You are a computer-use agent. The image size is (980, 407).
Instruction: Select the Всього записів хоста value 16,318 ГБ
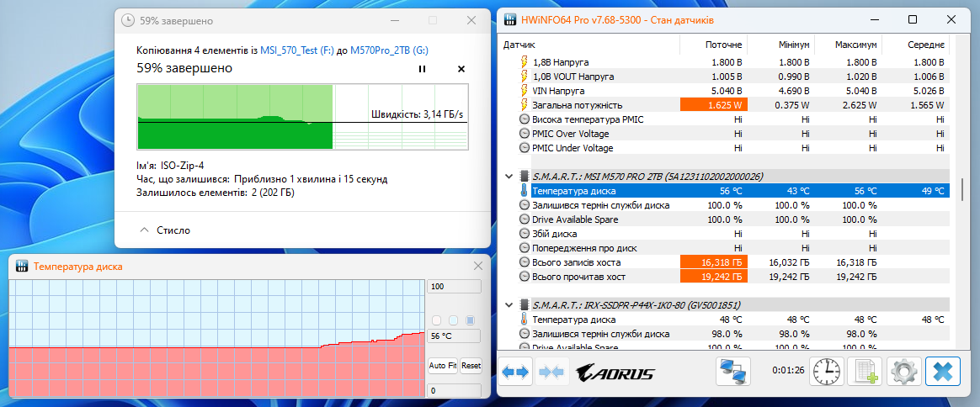coord(713,262)
